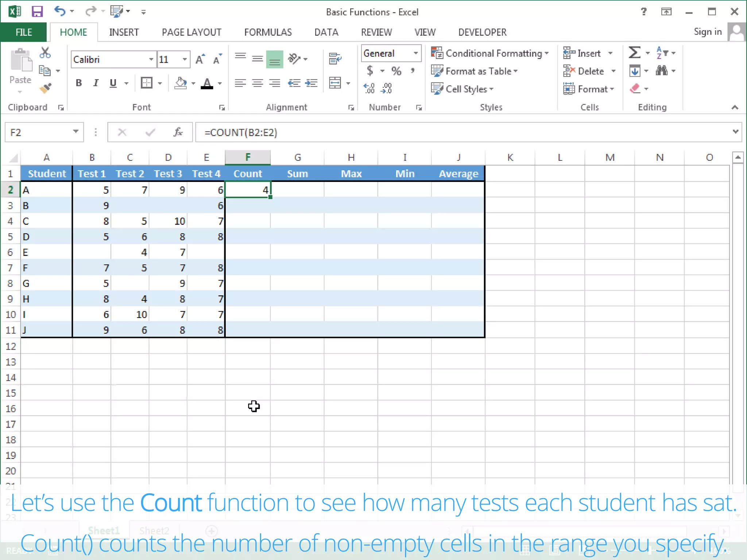The image size is (747, 560).
Task: Collapse the ribbon with the arrow
Action: click(735, 107)
